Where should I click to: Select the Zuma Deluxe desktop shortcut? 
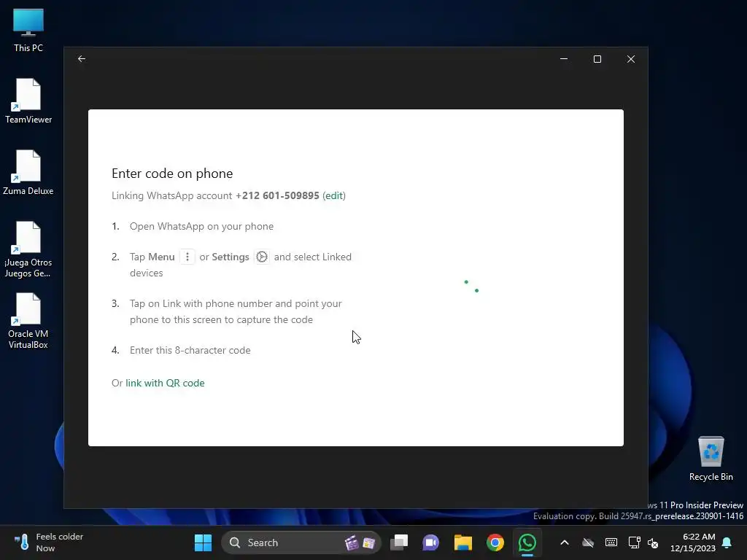point(28,172)
